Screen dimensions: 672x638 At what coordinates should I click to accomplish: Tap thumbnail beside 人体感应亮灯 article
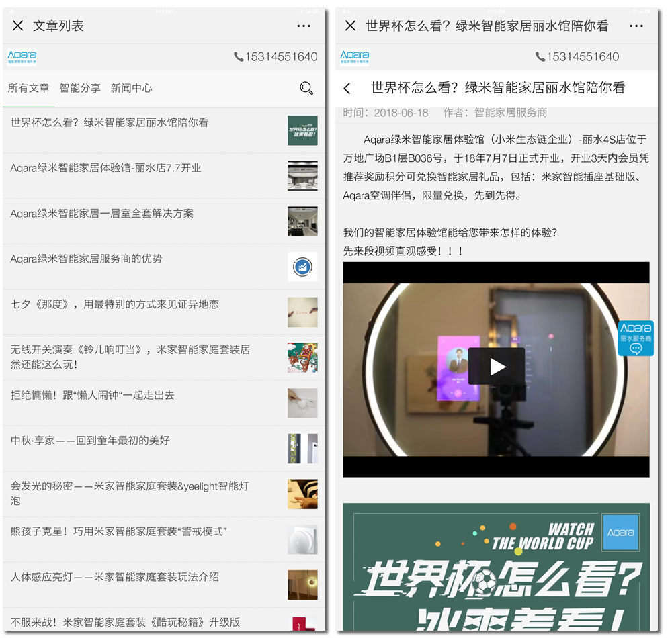tap(302, 584)
